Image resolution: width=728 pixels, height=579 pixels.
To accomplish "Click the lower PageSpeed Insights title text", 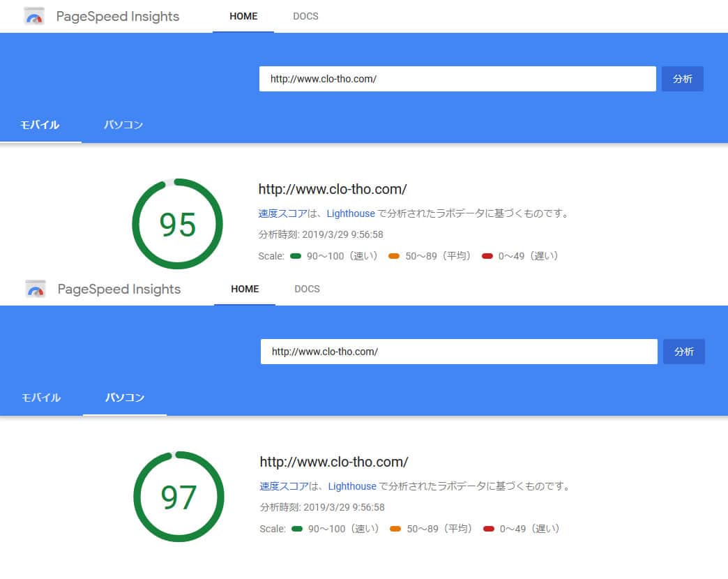I will (119, 289).
